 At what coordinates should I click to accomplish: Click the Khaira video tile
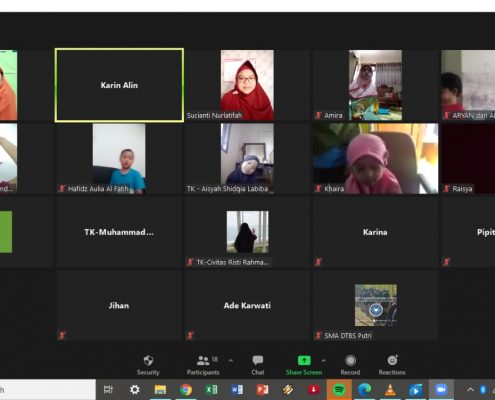tap(375, 159)
